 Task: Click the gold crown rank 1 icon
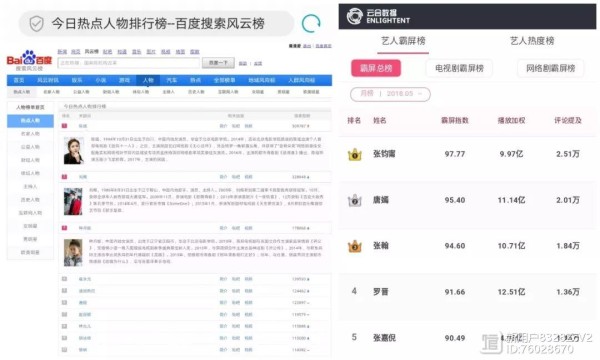tap(354, 154)
